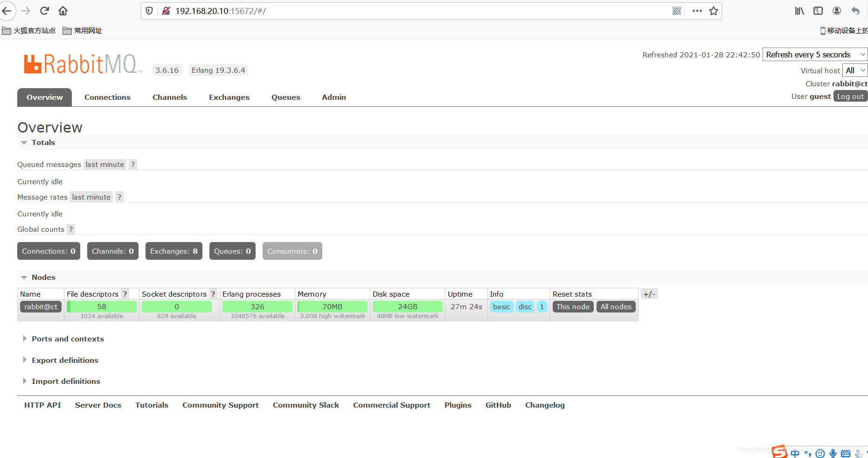Open the browser home page icon

click(x=63, y=11)
